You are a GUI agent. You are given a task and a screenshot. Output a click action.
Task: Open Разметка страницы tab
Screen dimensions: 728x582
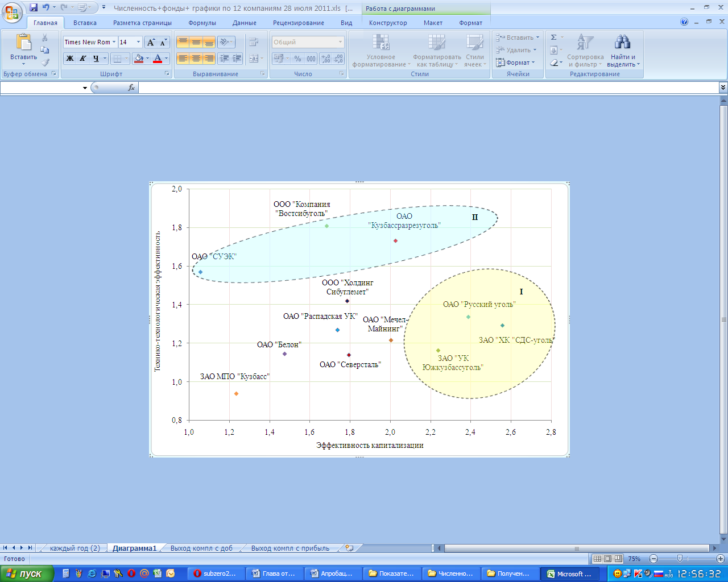pyautogui.click(x=142, y=23)
